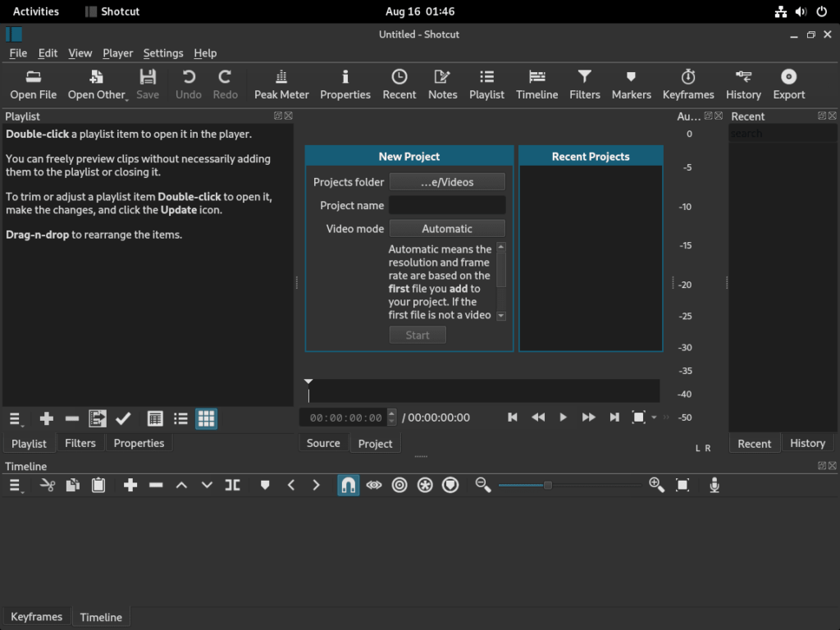This screenshot has height=630, width=840.
Task: Switch to the Project player tab
Action: [375, 444]
